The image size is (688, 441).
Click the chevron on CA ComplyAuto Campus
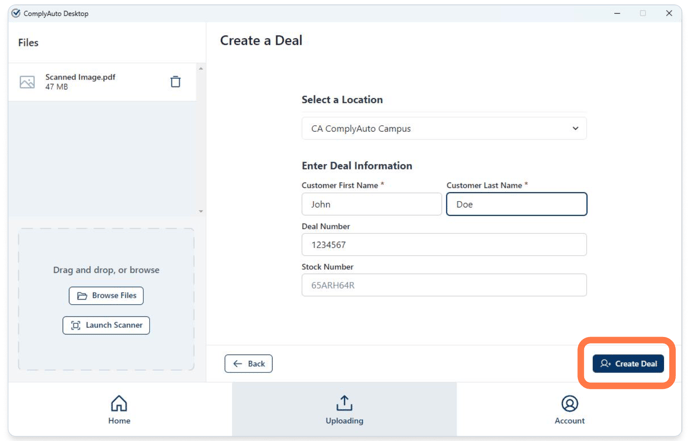[x=575, y=129]
